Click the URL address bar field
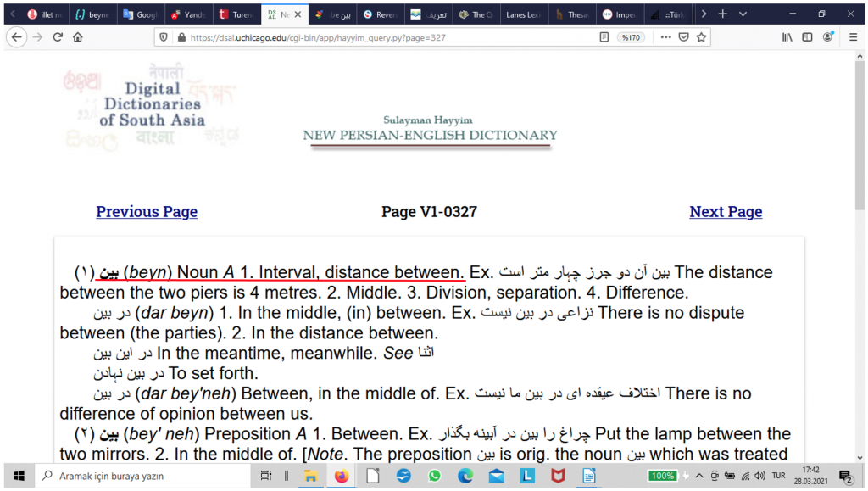 [381, 37]
